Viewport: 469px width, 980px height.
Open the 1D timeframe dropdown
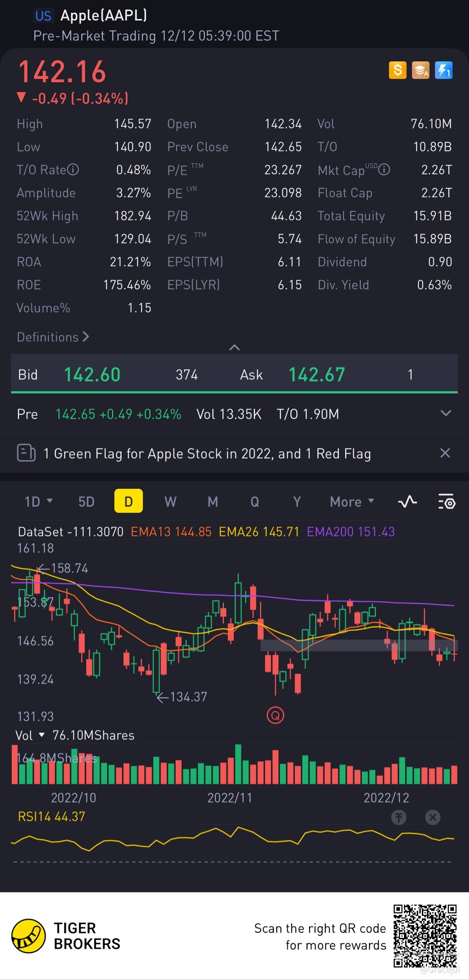(x=38, y=501)
